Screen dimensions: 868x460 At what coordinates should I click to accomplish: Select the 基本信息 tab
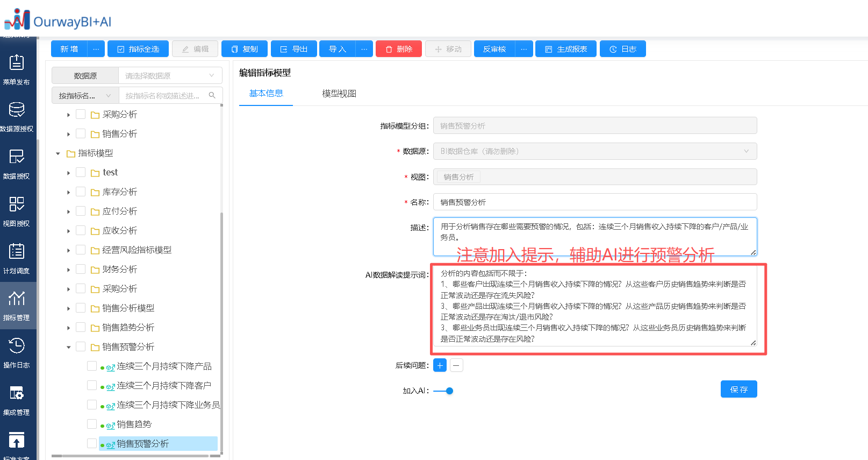pyautogui.click(x=266, y=94)
